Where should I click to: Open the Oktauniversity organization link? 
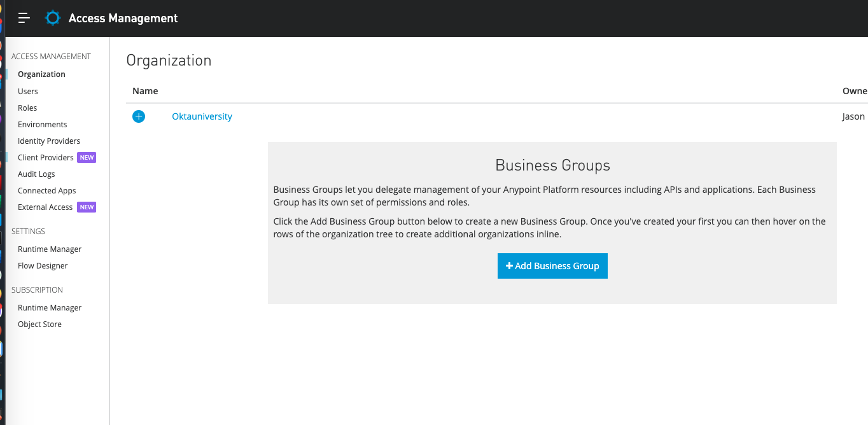[x=202, y=116]
